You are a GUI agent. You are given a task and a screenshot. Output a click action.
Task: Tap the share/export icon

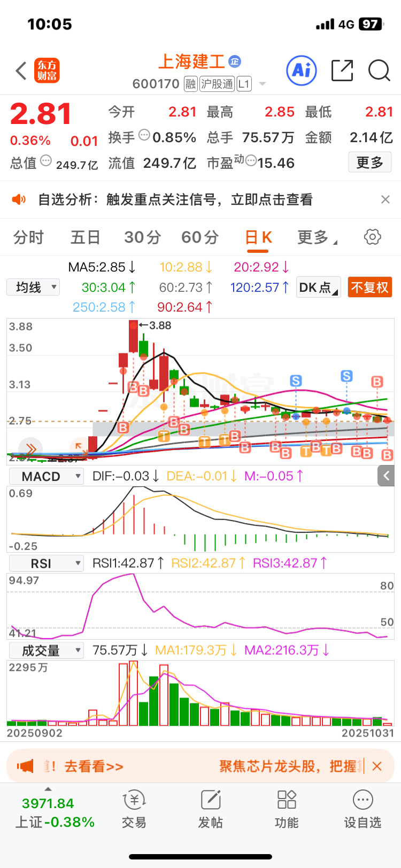coord(342,71)
